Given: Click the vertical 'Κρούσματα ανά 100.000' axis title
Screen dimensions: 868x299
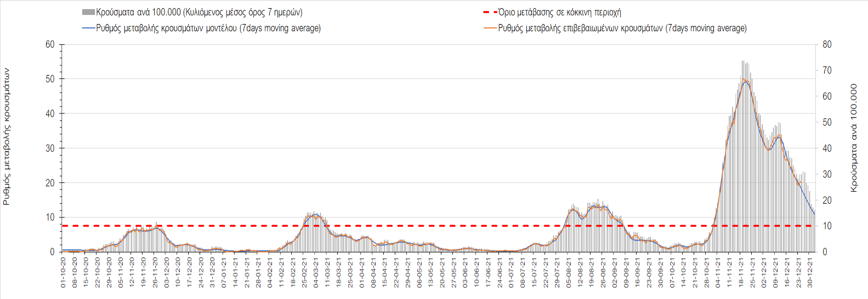Looking at the screenshot, I should pyautogui.click(x=853, y=137).
